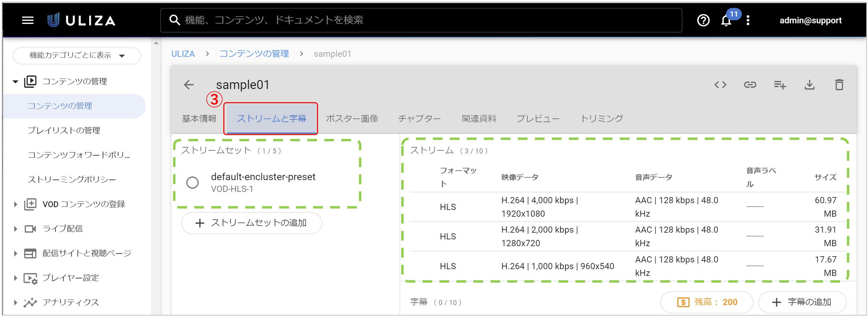Open the help question mark icon

(x=703, y=20)
